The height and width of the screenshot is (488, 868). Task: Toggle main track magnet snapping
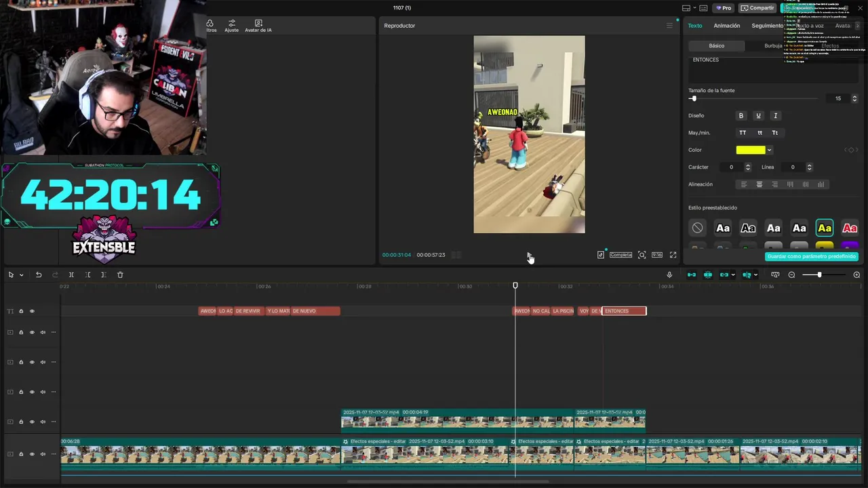click(x=692, y=274)
